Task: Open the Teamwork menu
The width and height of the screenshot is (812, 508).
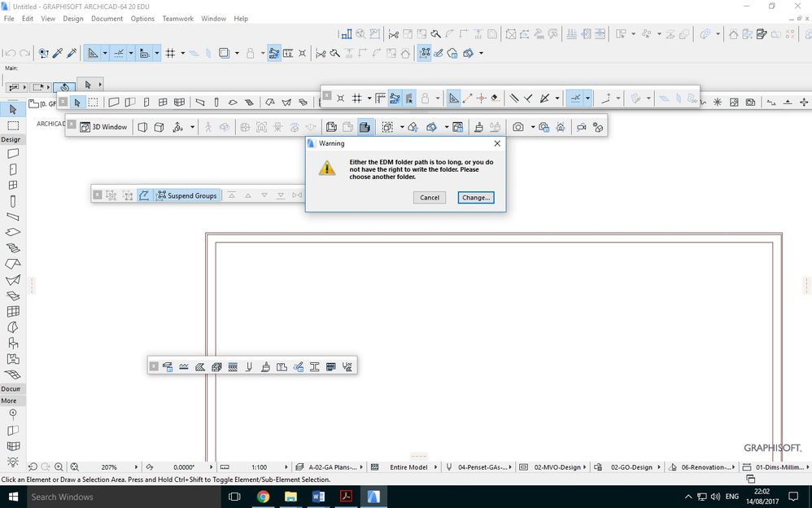Action: click(177, 18)
